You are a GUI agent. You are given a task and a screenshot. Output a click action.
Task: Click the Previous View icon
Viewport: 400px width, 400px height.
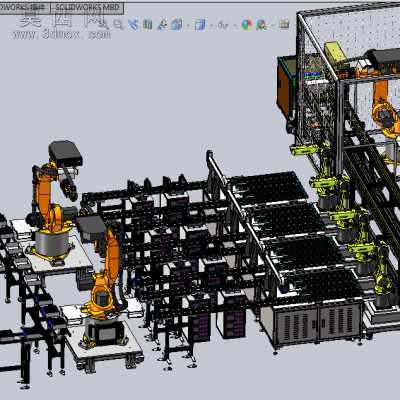tap(133, 24)
